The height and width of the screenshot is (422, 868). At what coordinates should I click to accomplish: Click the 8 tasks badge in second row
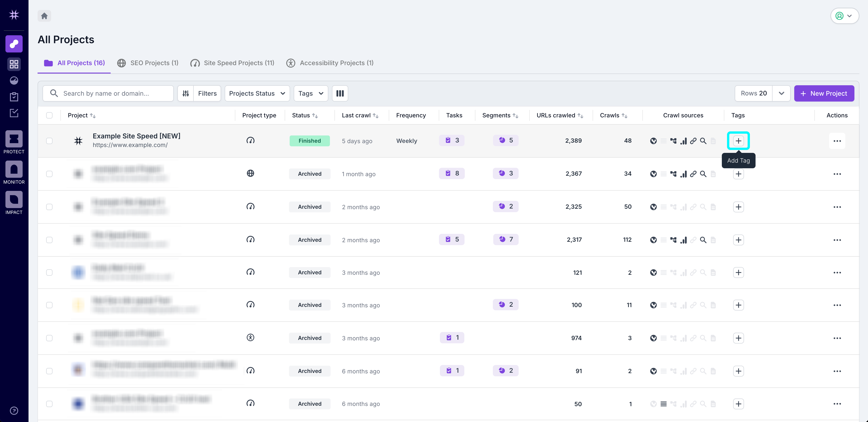(451, 173)
